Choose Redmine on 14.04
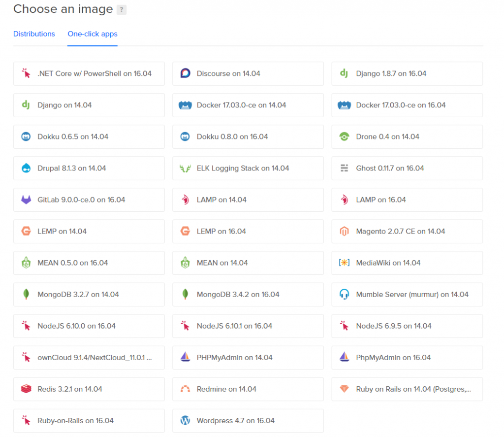504x437 pixels. click(x=248, y=389)
